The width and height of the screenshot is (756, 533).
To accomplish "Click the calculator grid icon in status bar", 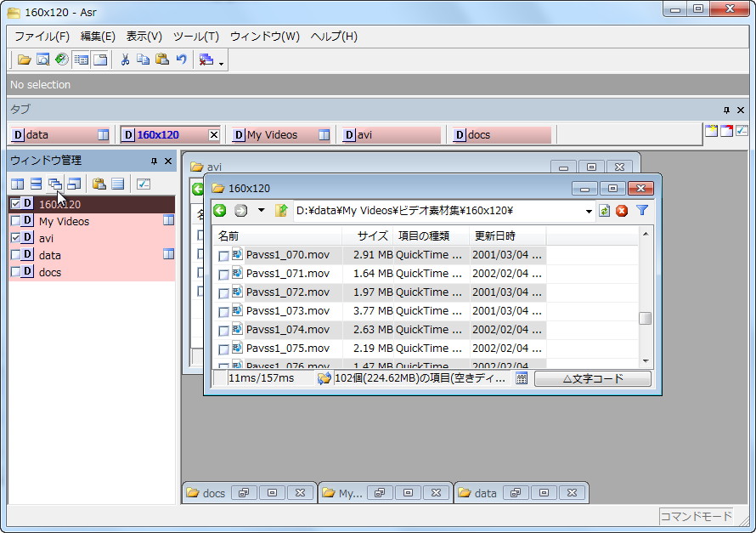I will pos(522,378).
